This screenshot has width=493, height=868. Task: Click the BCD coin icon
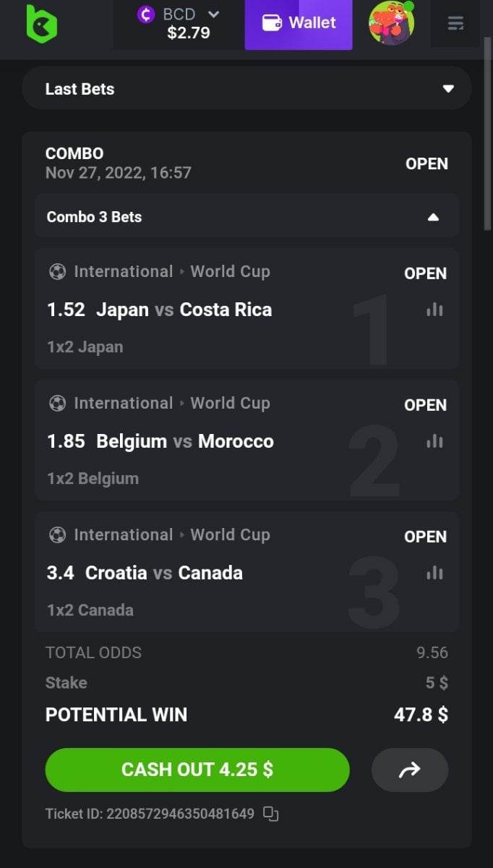(146, 14)
